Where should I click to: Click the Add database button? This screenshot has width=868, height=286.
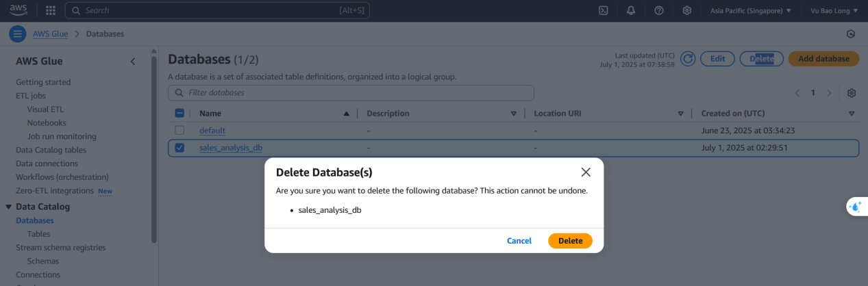click(823, 59)
